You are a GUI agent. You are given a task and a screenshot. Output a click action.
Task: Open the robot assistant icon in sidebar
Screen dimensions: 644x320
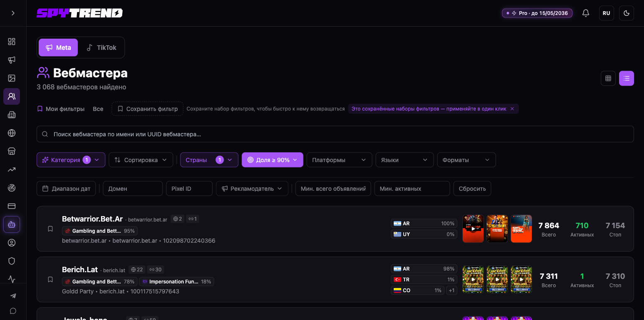click(12, 224)
